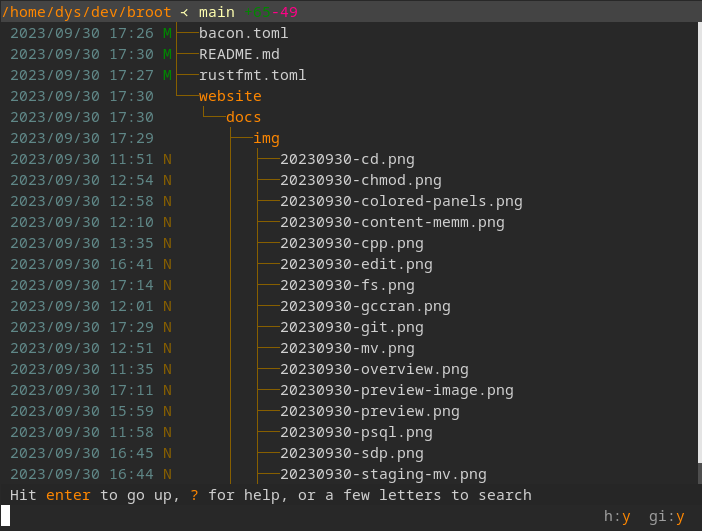Image resolution: width=702 pixels, height=531 pixels.
Task: Toggle the gi:y gitignore flag
Action: [x=667, y=517]
